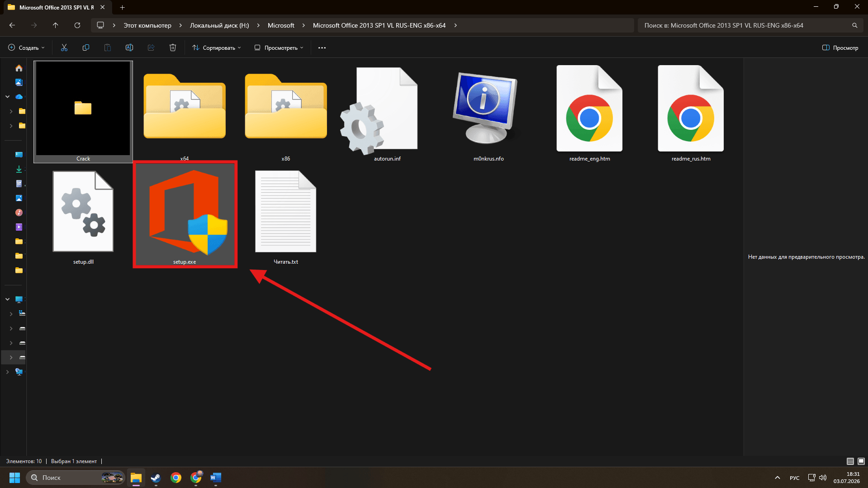Toggle the Просмотр preview pane
The width and height of the screenshot is (868, 488).
(x=840, y=47)
